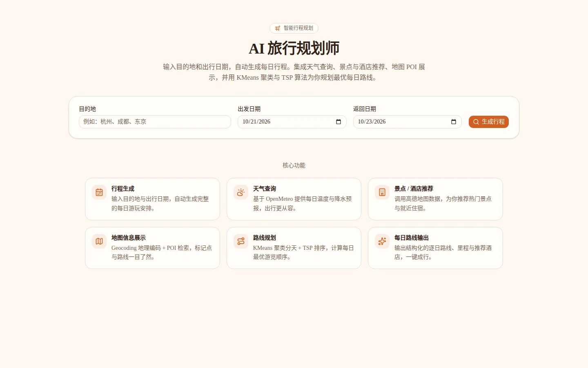The image size is (588, 368).
Task: Click the 景点 / 酒店推荐 card title
Action: point(414,188)
